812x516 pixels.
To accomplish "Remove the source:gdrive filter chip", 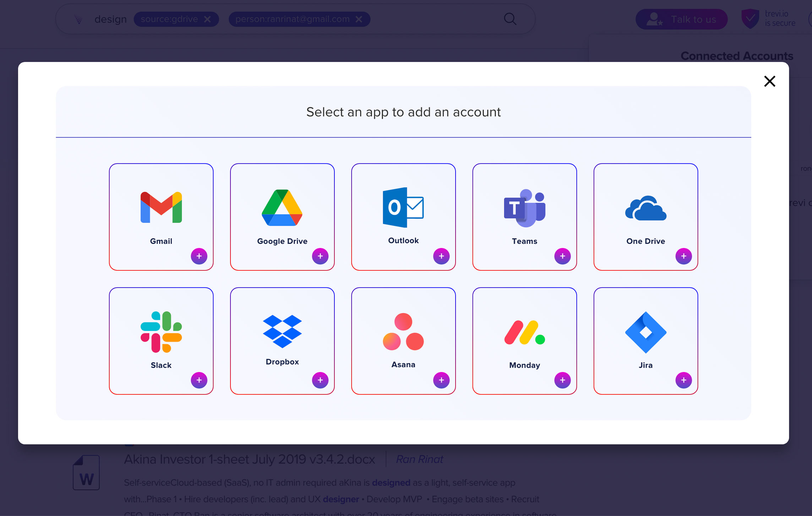I will (x=207, y=19).
